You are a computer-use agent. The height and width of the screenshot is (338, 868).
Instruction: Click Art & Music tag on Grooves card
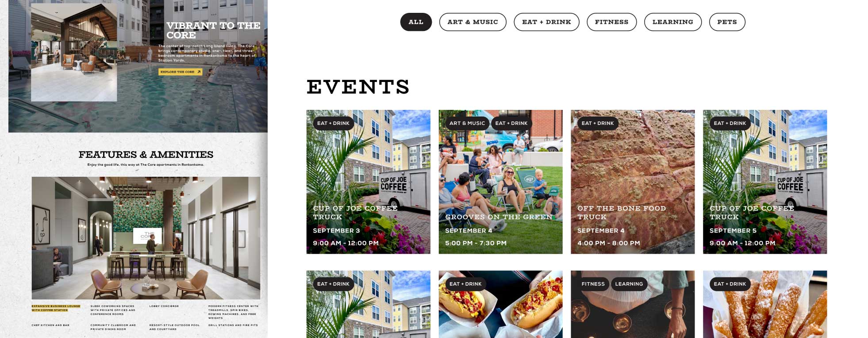tap(467, 123)
